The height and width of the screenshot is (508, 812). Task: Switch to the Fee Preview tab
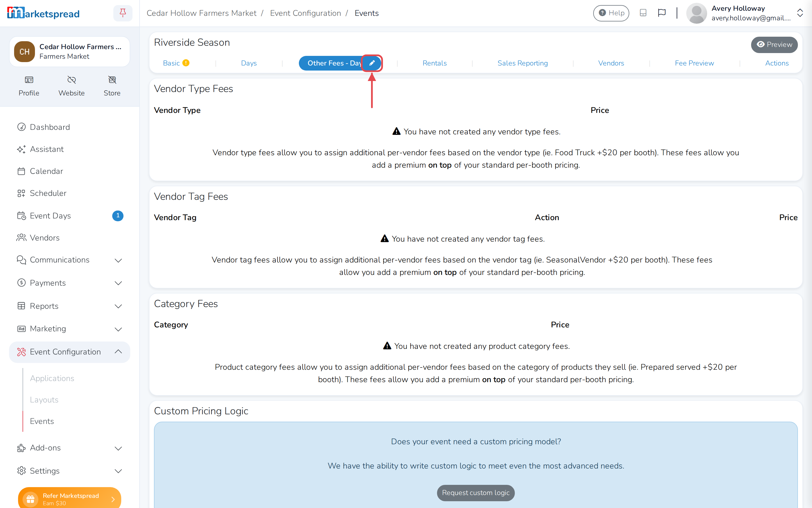pos(694,63)
